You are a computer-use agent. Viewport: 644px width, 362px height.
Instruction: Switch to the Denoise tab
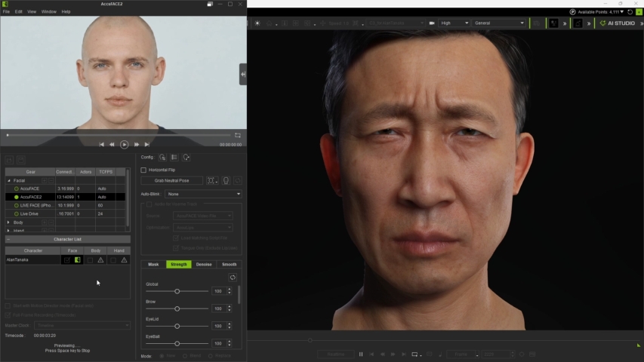[x=204, y=265]
